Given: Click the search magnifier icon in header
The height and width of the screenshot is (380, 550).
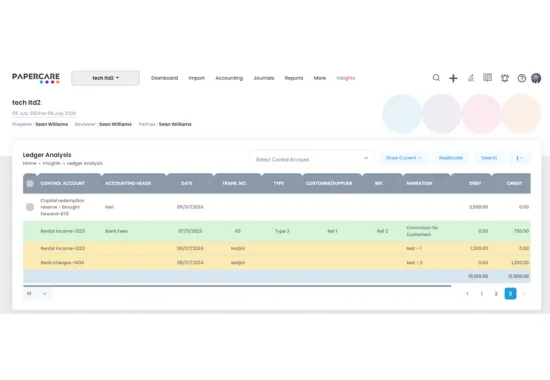Looking at the screenshot, I should 436,78.
